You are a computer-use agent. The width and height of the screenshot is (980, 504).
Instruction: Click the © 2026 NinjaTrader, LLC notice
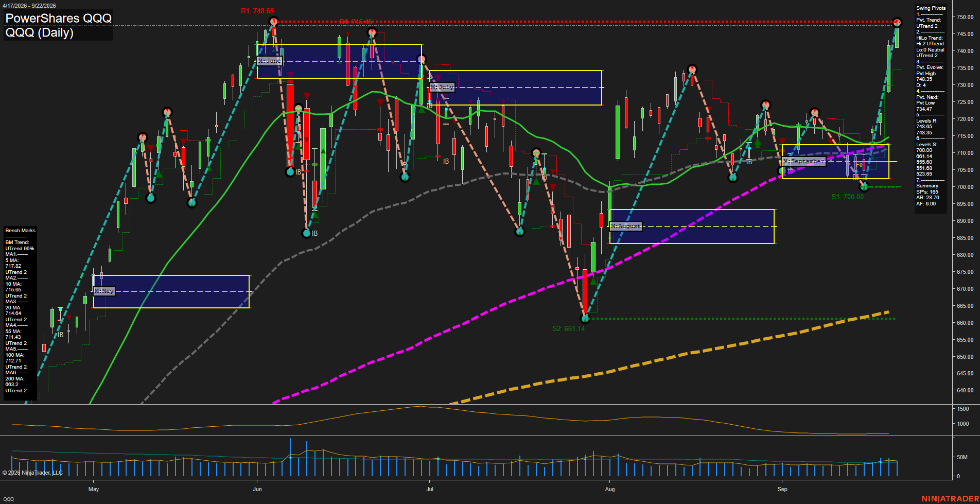(x=32, y=473)
